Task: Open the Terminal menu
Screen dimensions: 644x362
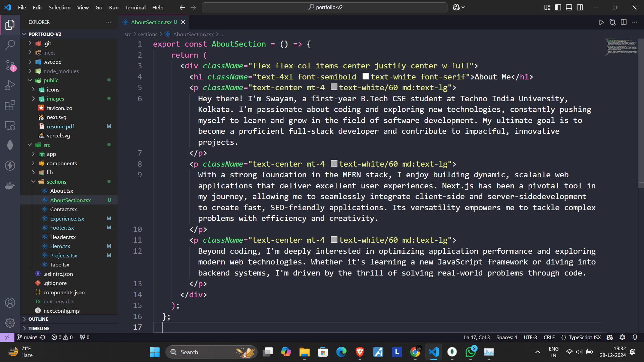Action: [135, 7]
